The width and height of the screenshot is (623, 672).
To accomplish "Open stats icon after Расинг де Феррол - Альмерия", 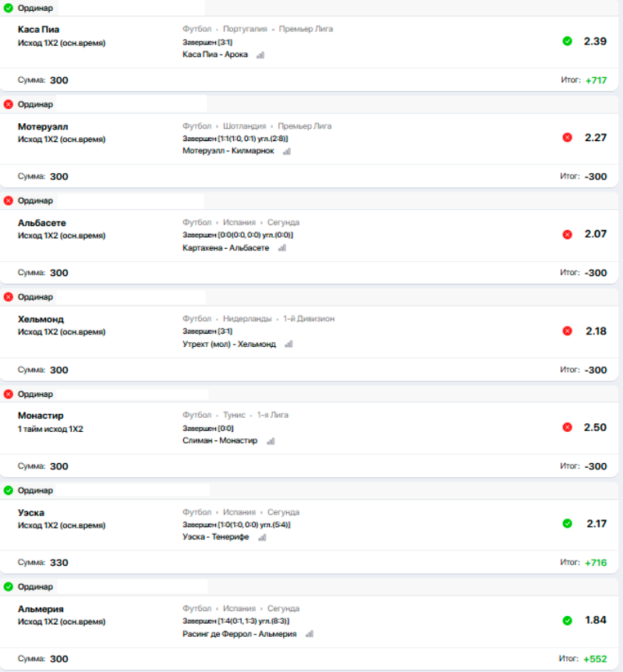I will [309, 635].
